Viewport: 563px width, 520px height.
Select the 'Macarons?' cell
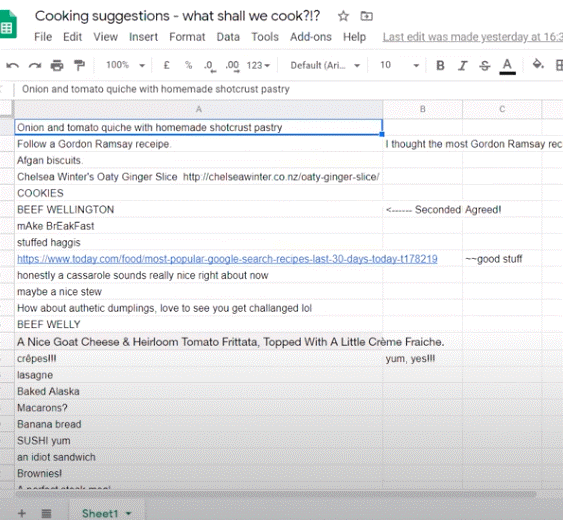point(199,408)
